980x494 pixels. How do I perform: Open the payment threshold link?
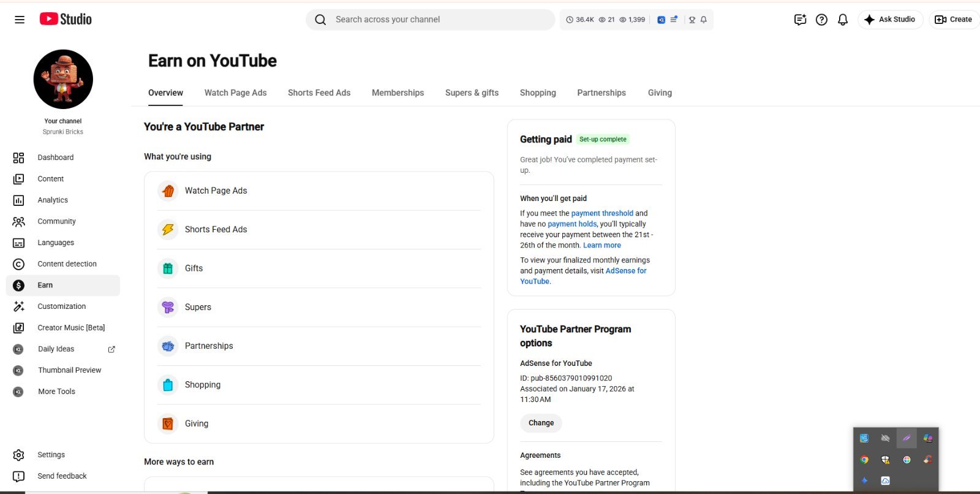[x=602, y=213]
